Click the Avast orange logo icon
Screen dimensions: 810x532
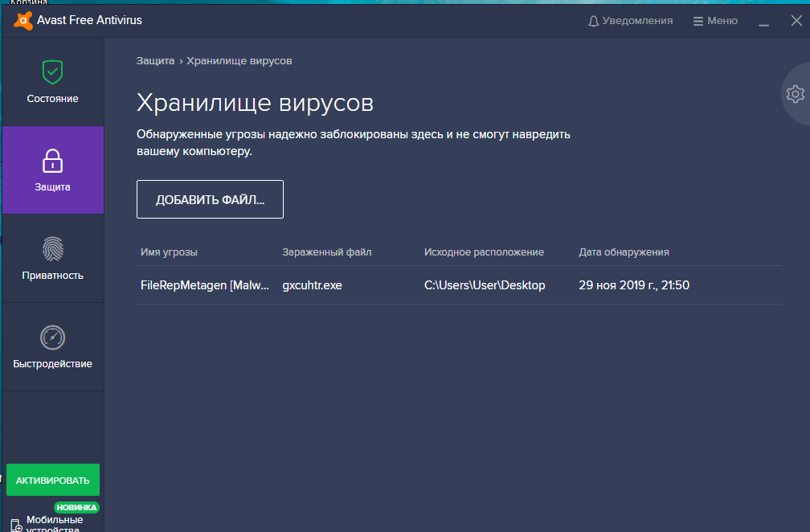click(x=22, y=21)
